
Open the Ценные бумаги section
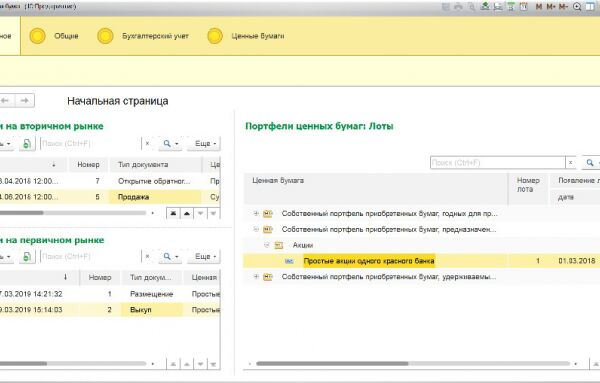click(x=246, y=36)
